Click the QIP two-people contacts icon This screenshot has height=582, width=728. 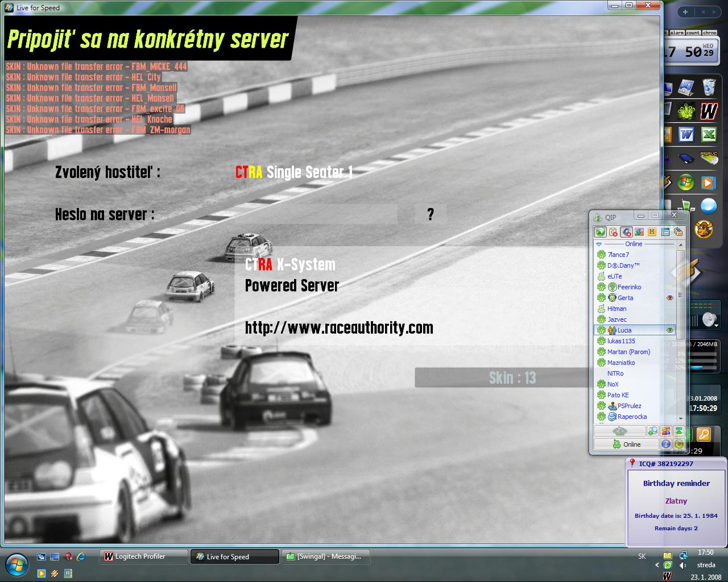click(666, 431)
